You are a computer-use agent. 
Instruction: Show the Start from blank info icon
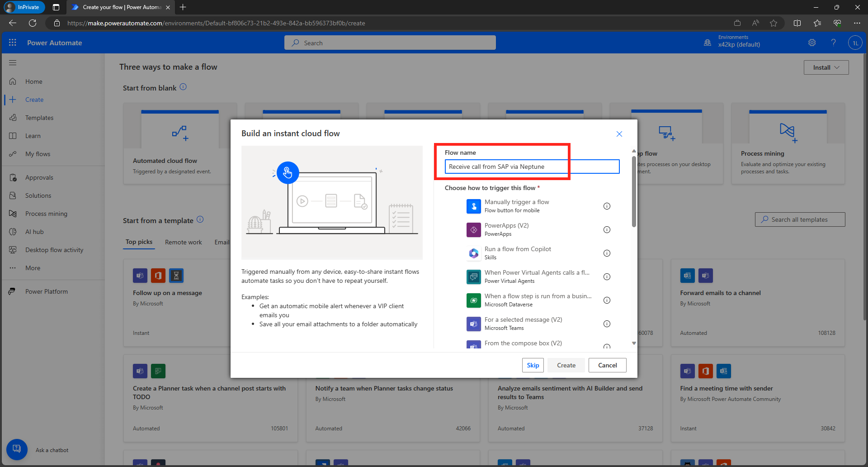[183, 87]
